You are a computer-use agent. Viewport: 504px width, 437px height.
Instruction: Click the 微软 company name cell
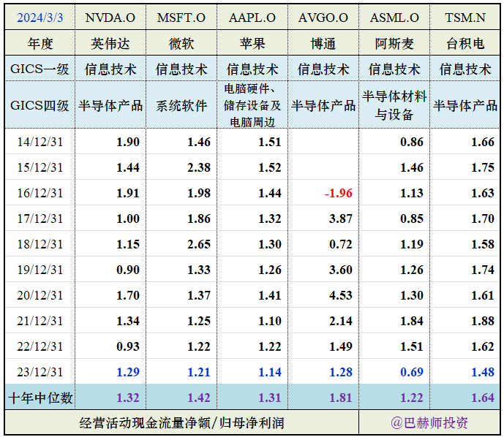click(181, 43)
